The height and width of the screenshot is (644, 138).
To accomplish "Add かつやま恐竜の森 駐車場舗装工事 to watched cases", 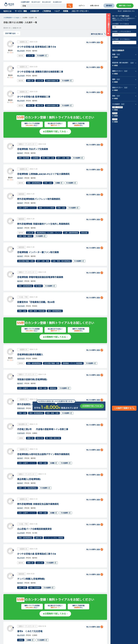I will [x=95, y=92].
